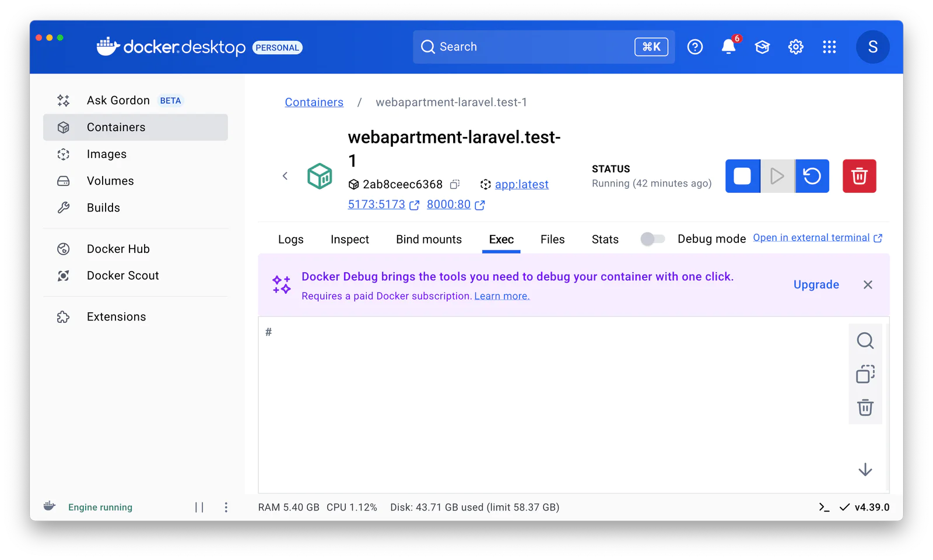The image size is (933, 560).
Task: Delete the container with red trash button
Action: pyautogui.click(x=860, y=176)
